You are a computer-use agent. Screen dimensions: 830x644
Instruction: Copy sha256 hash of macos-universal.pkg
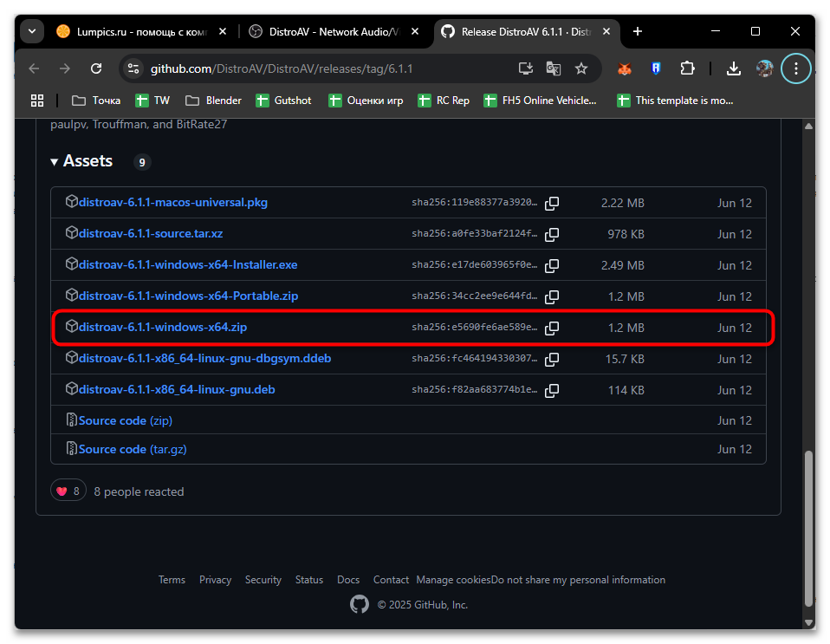tap(551, 204)
